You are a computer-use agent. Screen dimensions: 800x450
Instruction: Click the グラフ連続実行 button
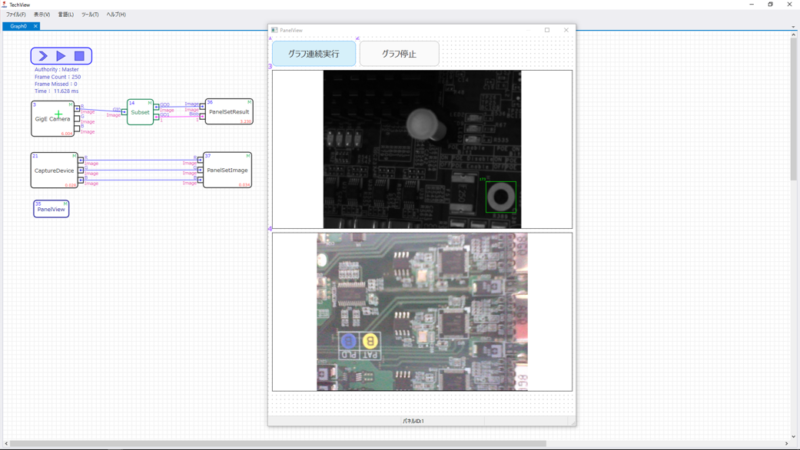tap(313, 53)
